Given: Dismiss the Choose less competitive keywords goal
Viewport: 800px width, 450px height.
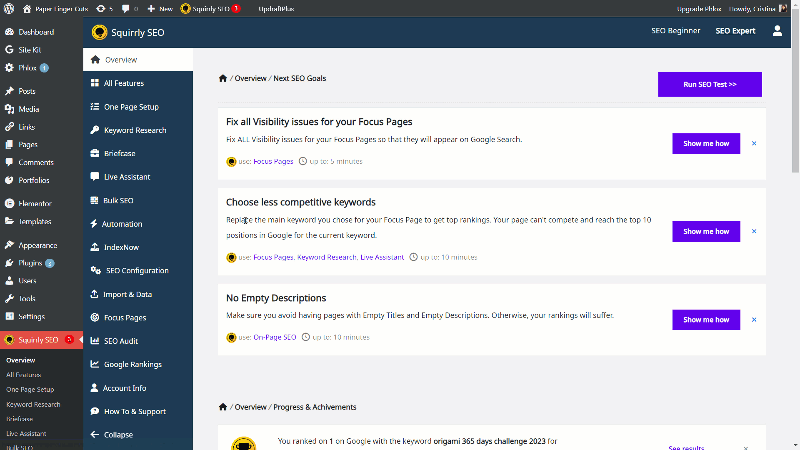Looking at the screenshot, I should point(754,231).
